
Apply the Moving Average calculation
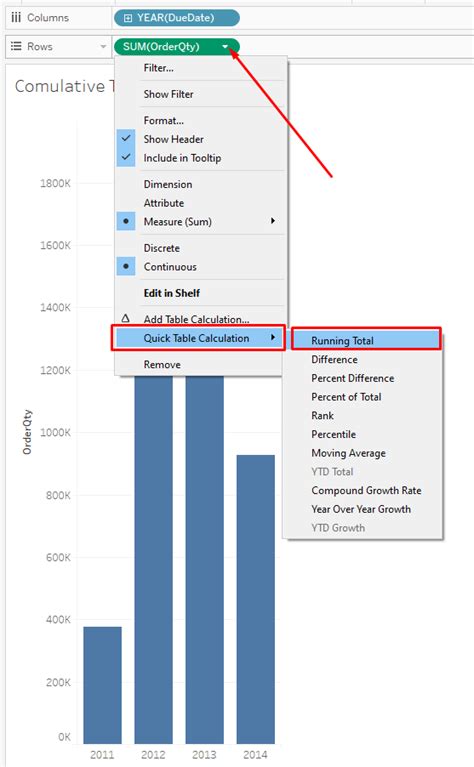tap(348, 453)
